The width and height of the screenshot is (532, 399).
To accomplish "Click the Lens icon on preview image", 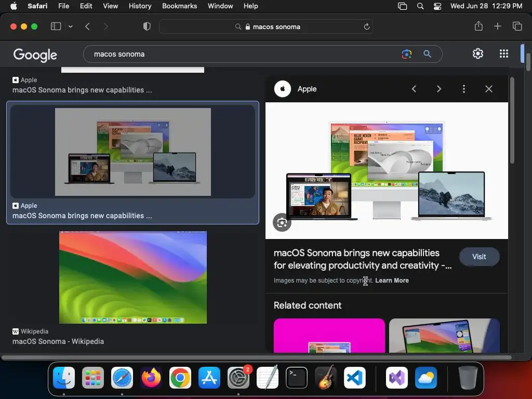I will click(x=282, y=222).
